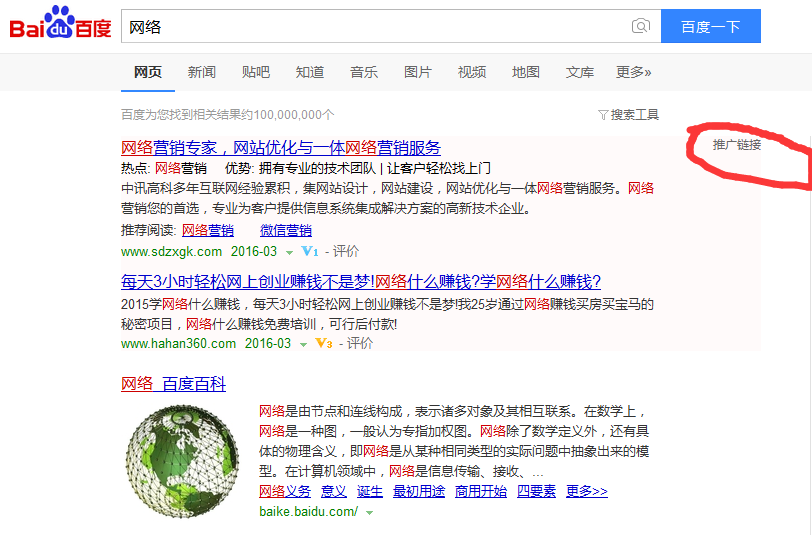Switch to the 地图 tab
The image size is (812, 535).
526,72
